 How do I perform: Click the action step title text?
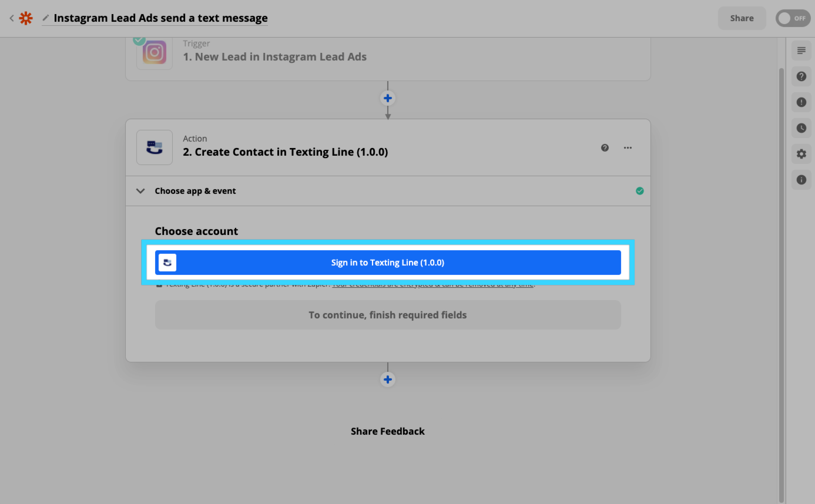(286, 152)
